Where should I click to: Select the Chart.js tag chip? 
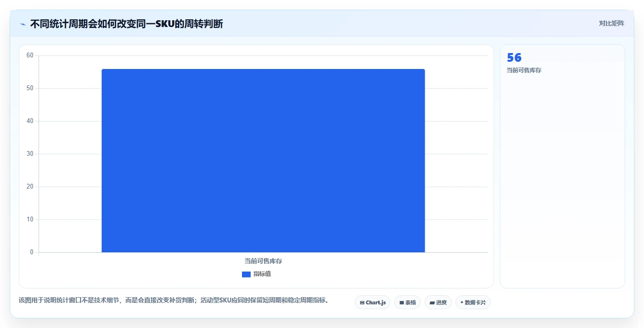tap(373, 302)
